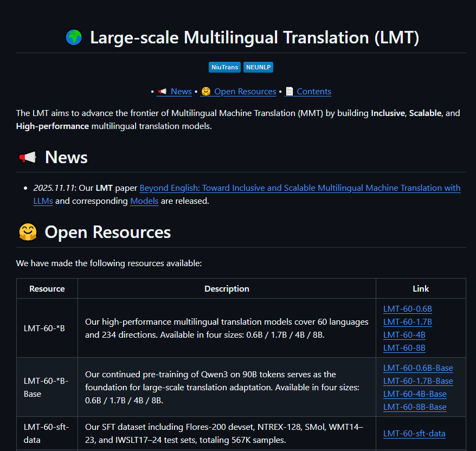Image resolution: width=476 pixels, height=451 pixels.
Task: Open the LMT-60-1.7B-Base link
Action: [x=417, y=381]
